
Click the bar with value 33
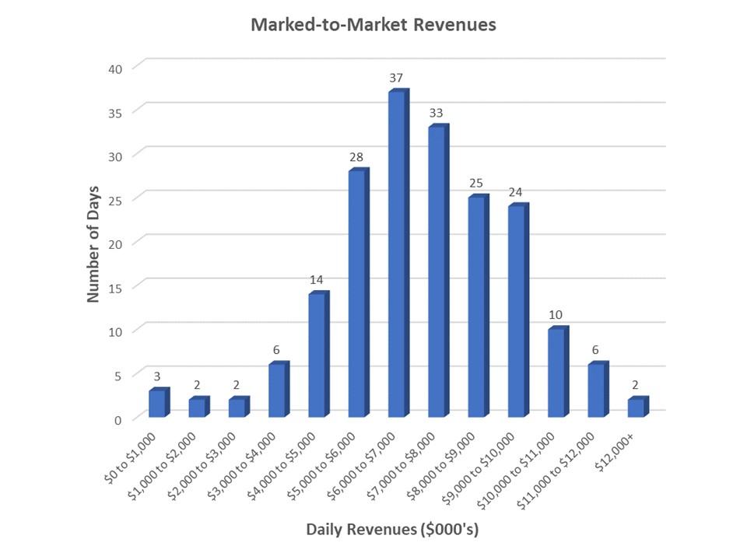tap(437, 272)
